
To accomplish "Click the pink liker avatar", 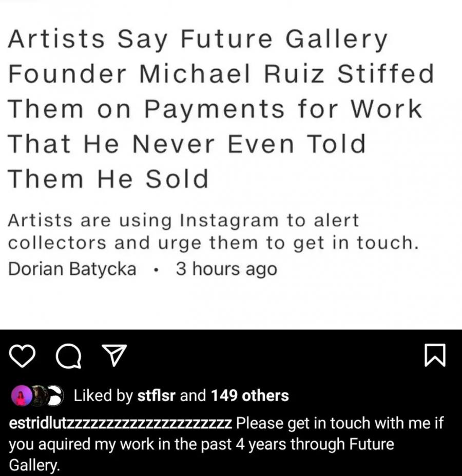I will coord(23,396).
